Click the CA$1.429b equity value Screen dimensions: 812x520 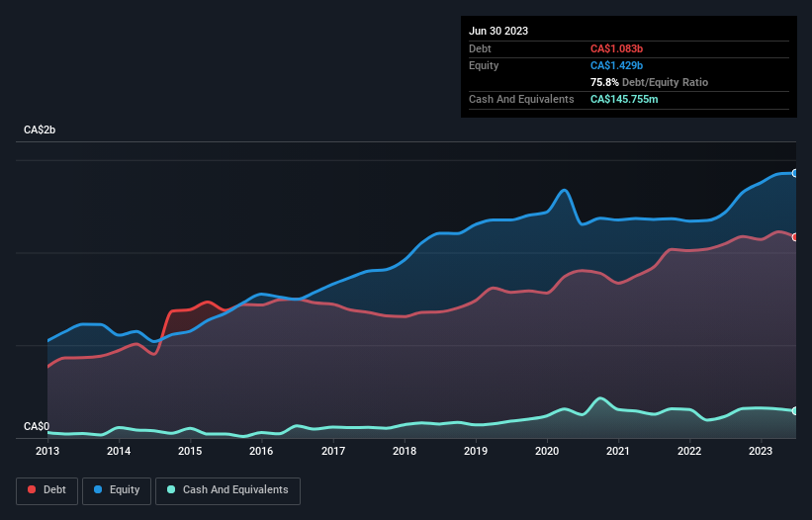[616, 65]
